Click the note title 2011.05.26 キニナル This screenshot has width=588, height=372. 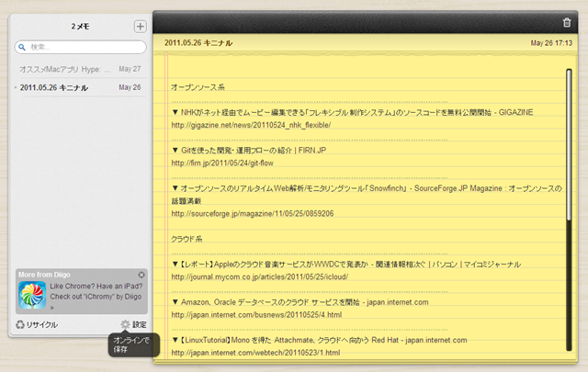198,43
